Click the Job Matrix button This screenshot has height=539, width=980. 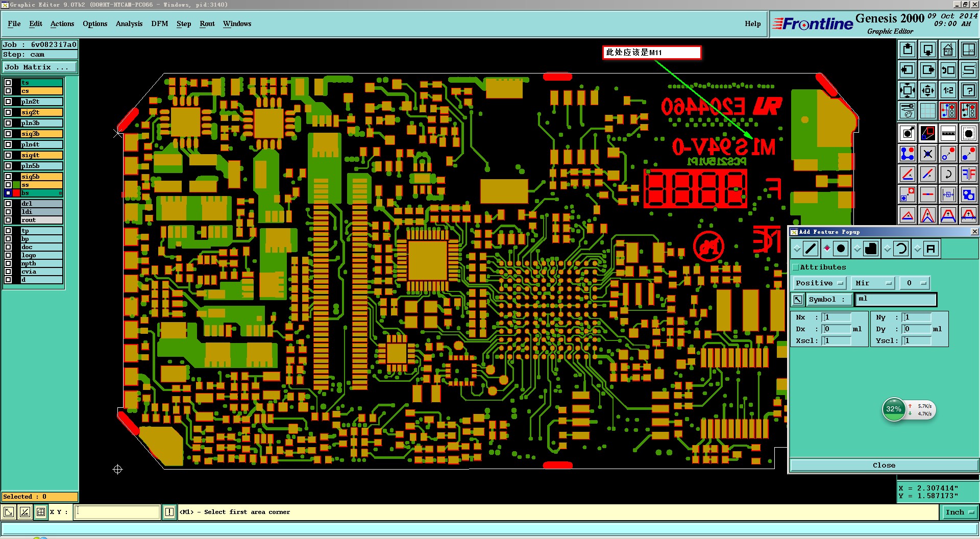[40, 67]
